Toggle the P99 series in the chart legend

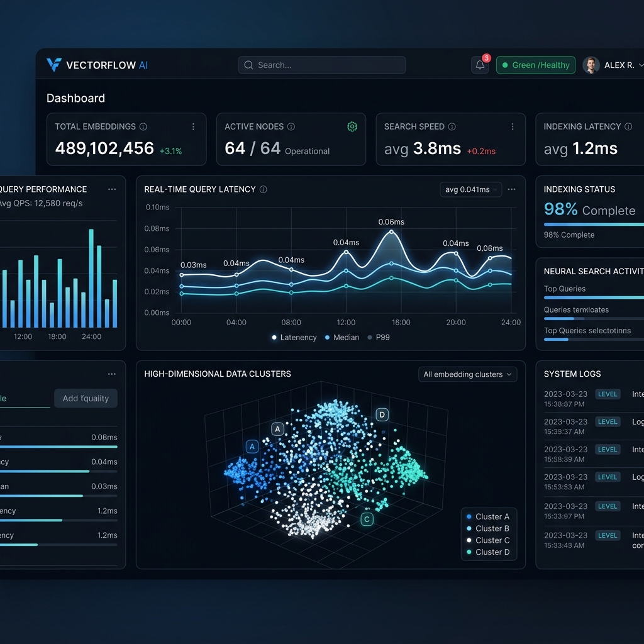(378, 337)
